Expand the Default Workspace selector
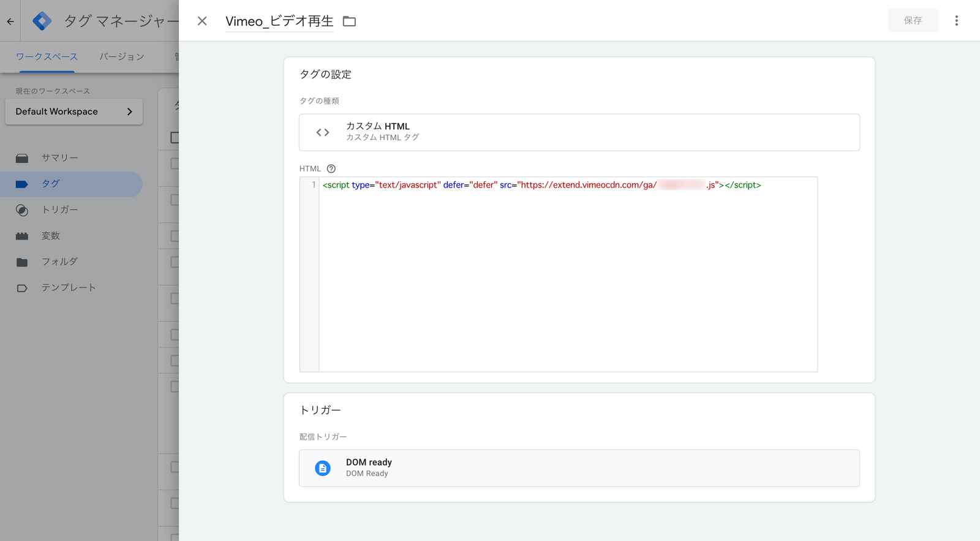Viewport: 980px width, 541px height. tap(73, 112)
